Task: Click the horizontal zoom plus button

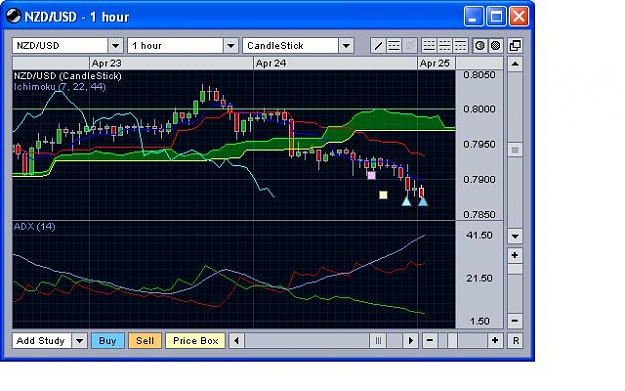Action: click(x=495, y=341)
